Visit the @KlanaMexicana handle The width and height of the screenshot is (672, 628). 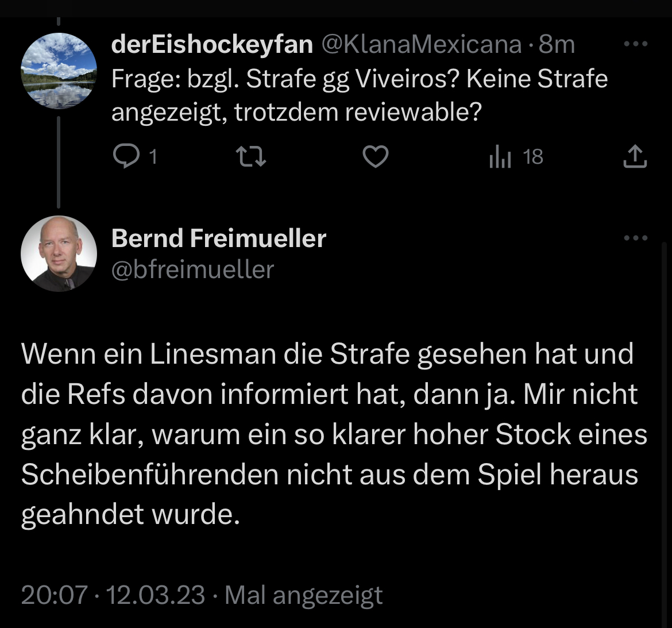421,44
